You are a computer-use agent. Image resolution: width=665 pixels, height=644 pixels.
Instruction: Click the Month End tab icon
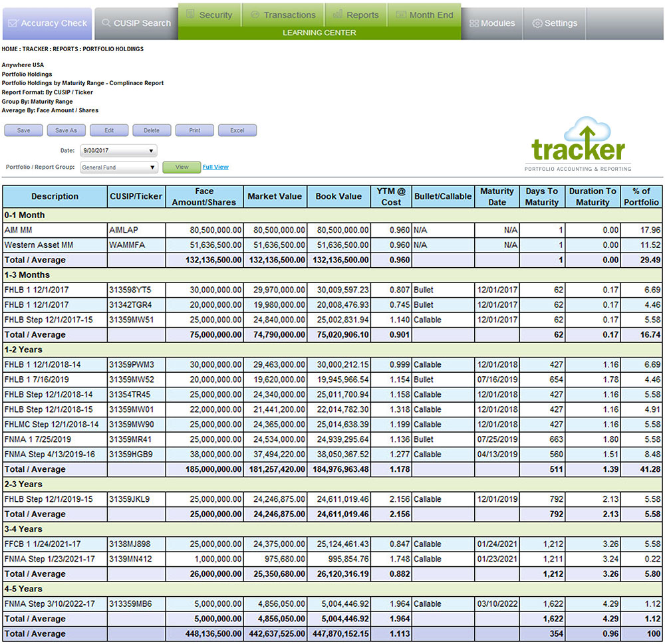tap(400, 15)
